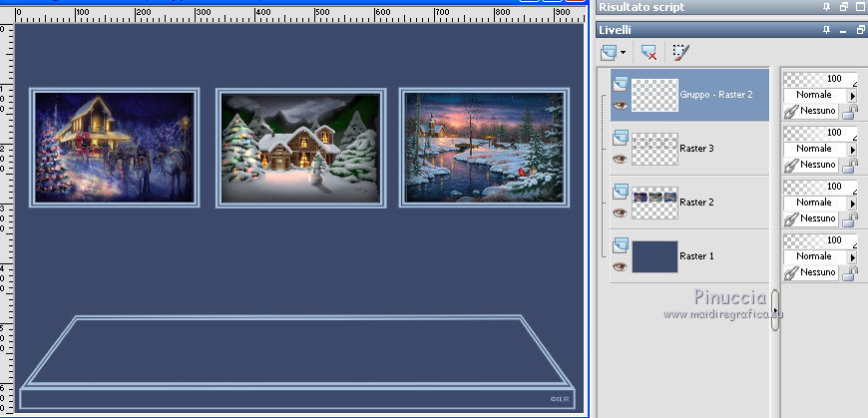Minimize the Livelli panel

[843, 31]
